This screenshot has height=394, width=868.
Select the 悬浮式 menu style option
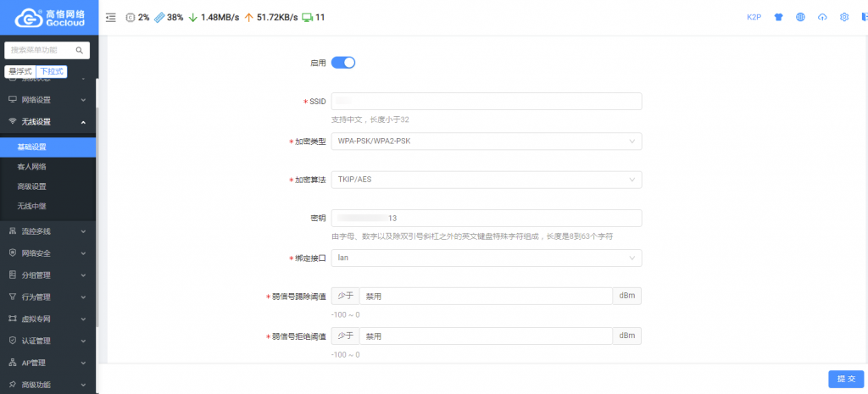coord(20,71)
